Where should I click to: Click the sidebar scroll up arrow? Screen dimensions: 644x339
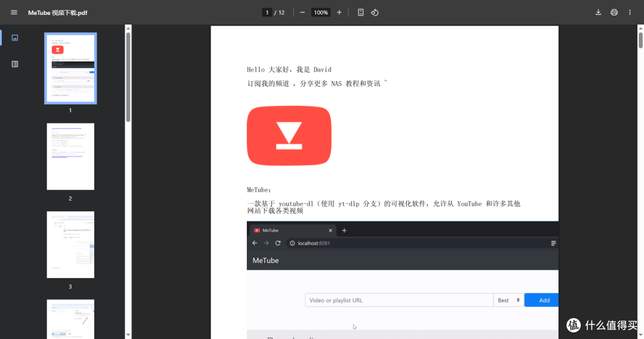(x=128, y=29)
